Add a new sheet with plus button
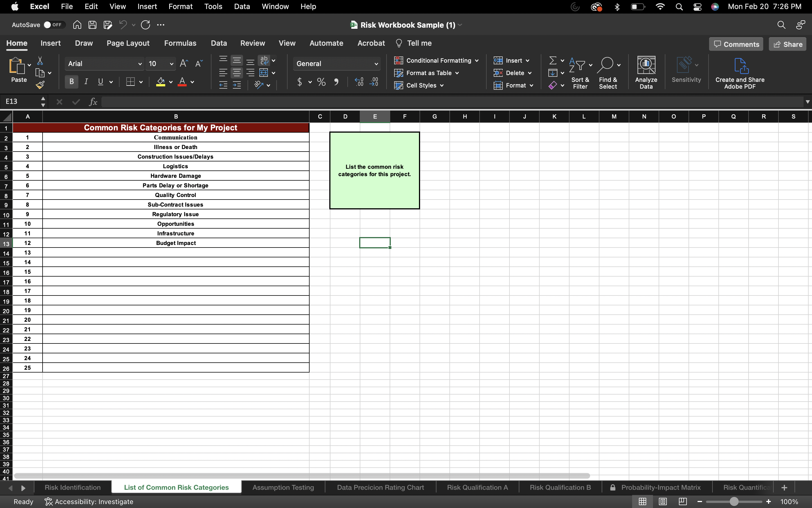Screen dimensions: 812x508 784,487
